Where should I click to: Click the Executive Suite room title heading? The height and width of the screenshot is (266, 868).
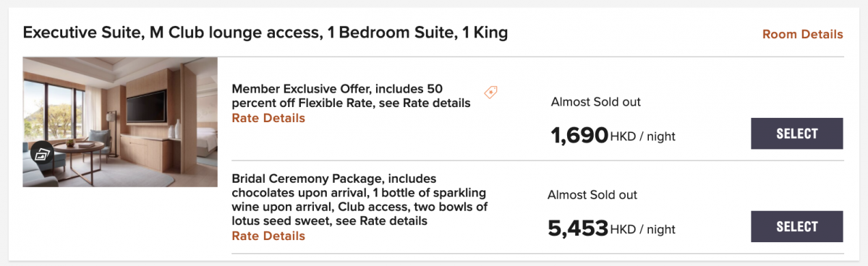[x=265, y=33]
